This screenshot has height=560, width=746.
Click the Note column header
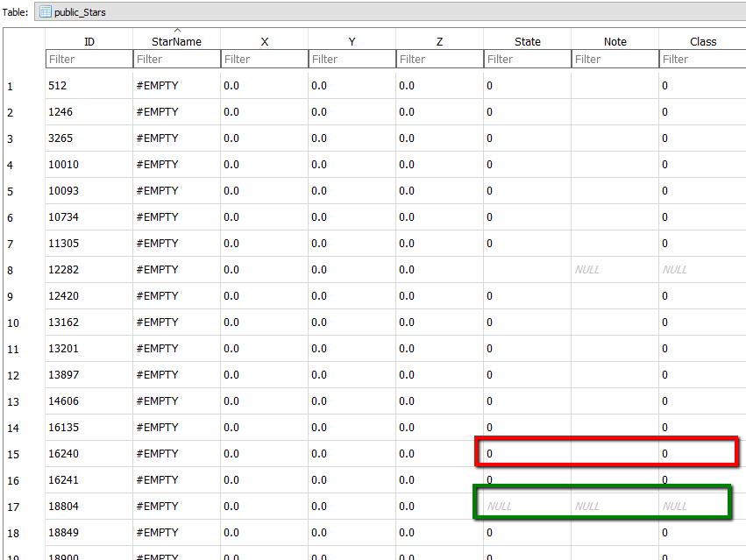615,42
